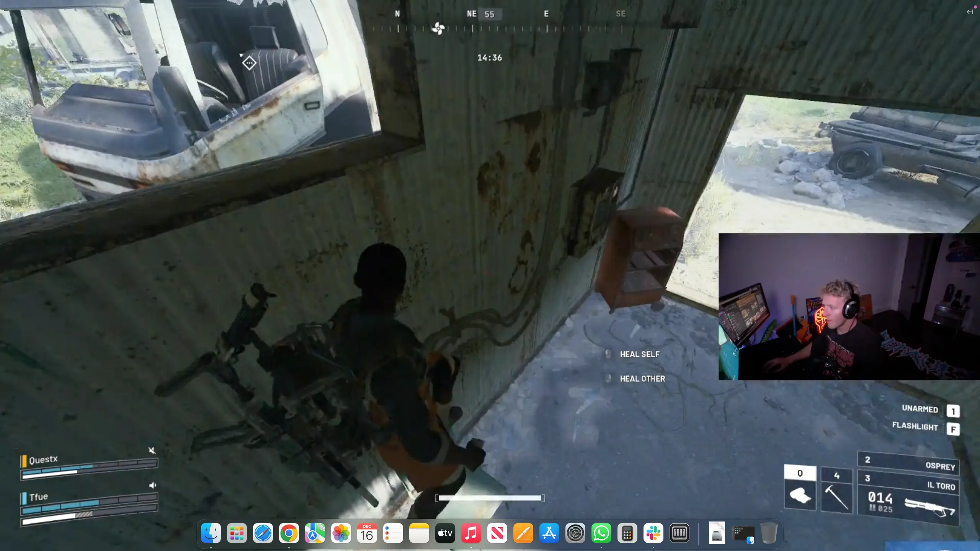Click the muted speaker icon beside Questx
Screen dimensions: 980x551
tap(152, 450)
